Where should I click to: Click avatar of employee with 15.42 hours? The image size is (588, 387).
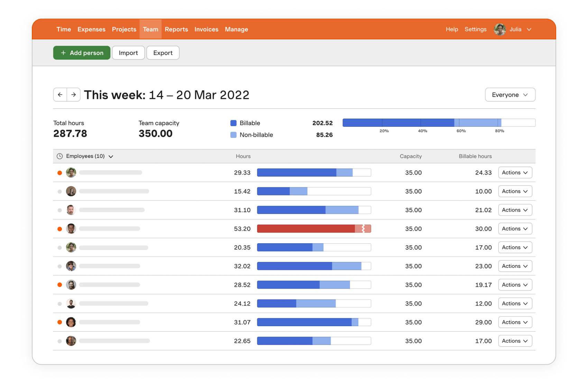point(71,191)
